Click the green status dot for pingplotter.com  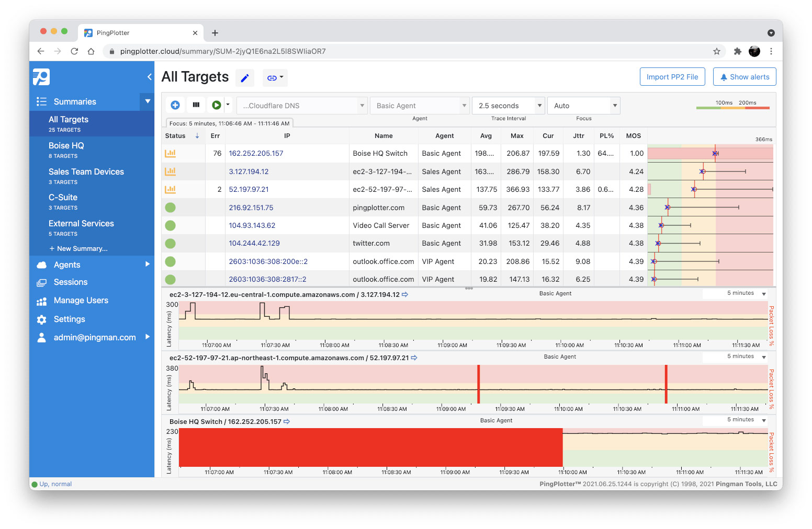(x=170, y=208)
